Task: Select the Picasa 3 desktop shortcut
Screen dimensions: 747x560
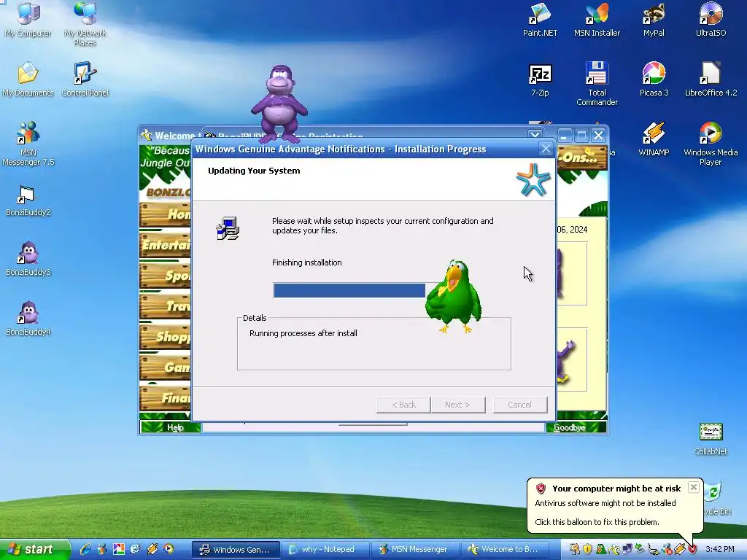Action: point(654,79)
